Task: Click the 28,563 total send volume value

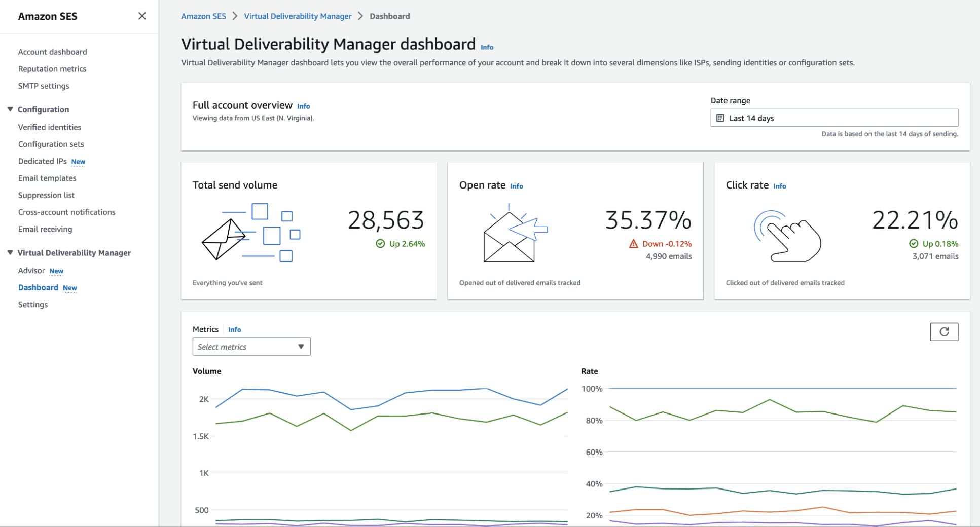Action: click(386, 220)
